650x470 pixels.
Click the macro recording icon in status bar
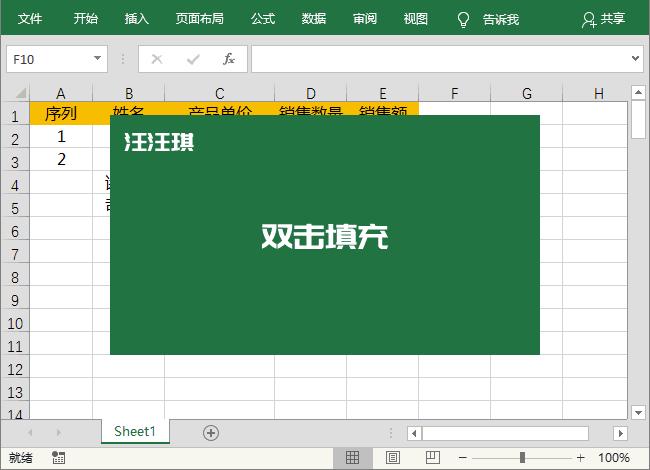point(58,458)
